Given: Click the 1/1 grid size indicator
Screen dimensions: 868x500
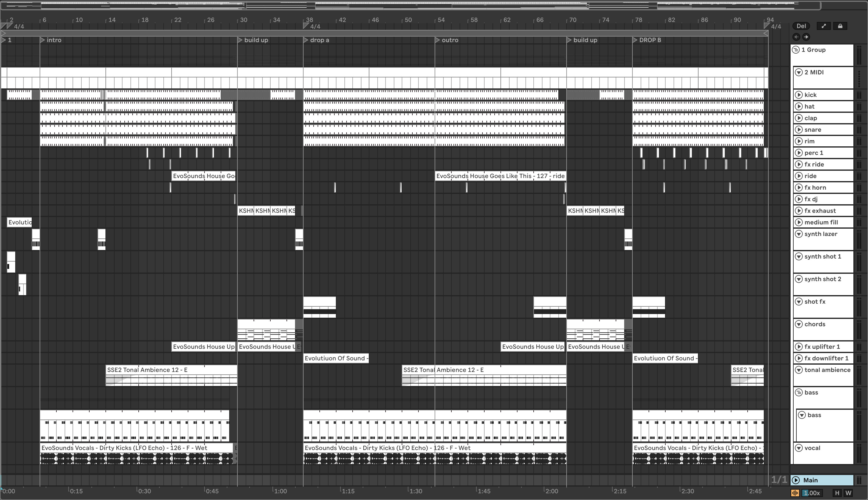Looking at the screenshot, I should [779, 480].
